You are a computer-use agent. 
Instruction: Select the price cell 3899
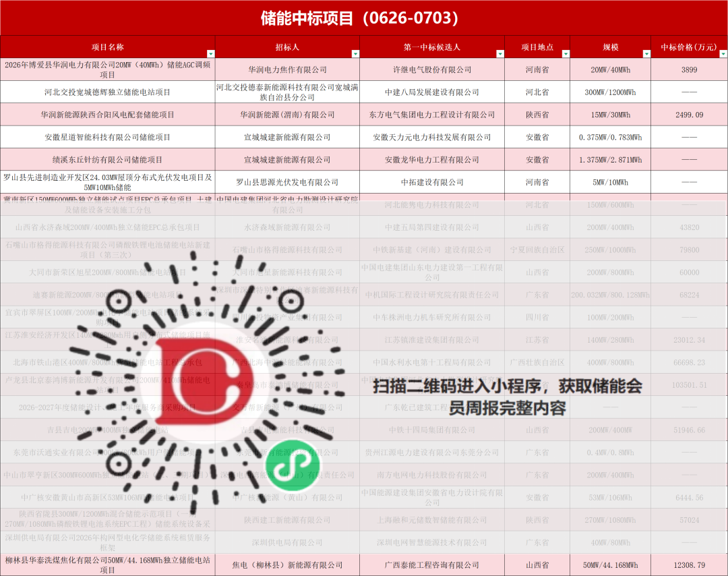click(x=689, y=69)
